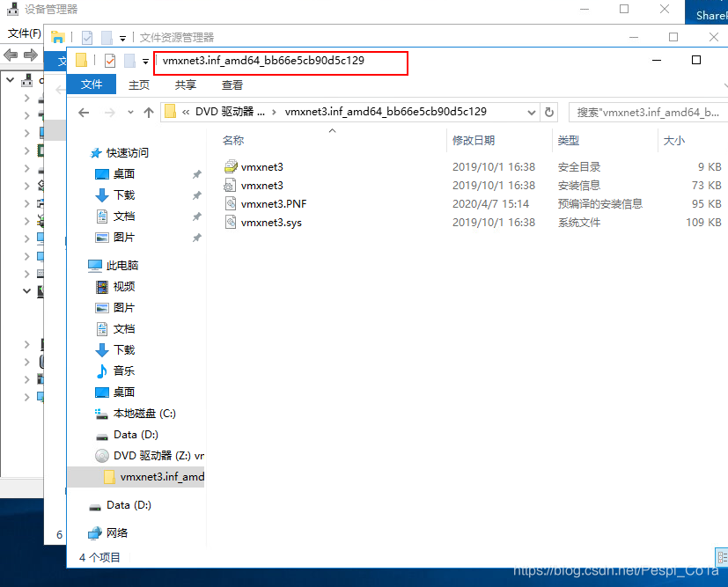Click DVD 驱动器 breadcrumb segment

[230, 112]
